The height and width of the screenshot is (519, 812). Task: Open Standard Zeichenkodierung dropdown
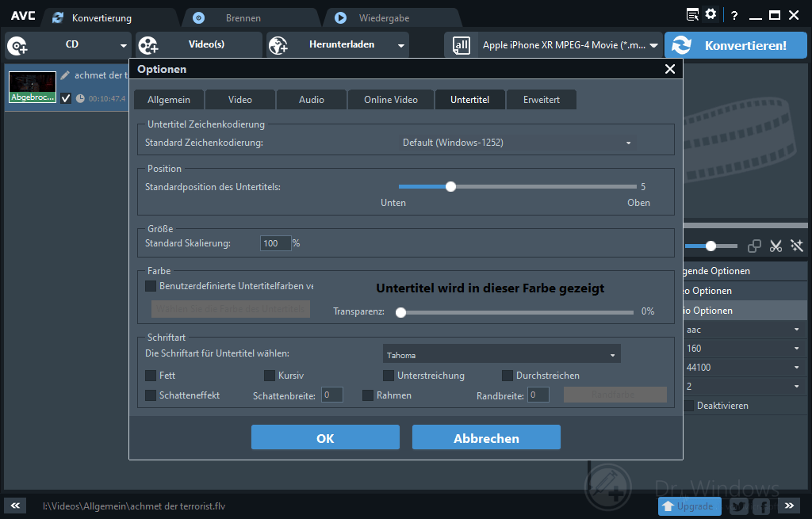click(517, 143)
